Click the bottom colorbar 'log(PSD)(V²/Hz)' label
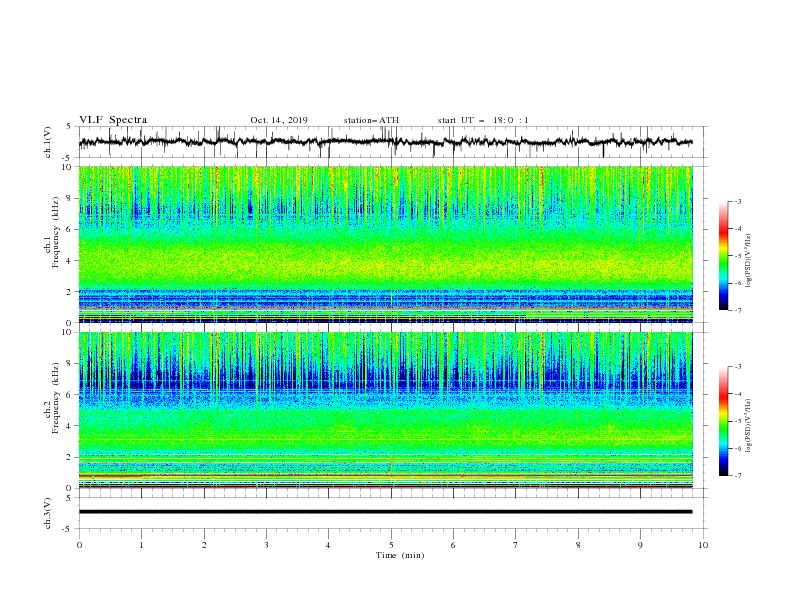This screenshot has height=612, width=792. [748, 426]
